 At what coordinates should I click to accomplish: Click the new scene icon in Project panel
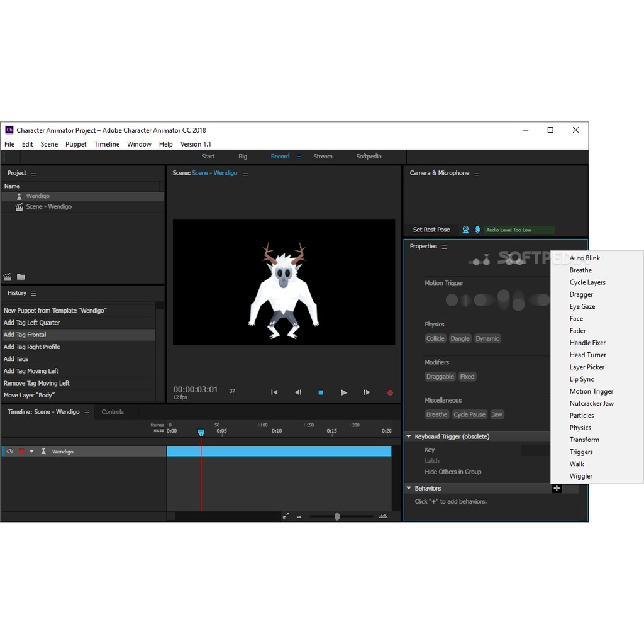pyautogui.click(x=8, y=277)
